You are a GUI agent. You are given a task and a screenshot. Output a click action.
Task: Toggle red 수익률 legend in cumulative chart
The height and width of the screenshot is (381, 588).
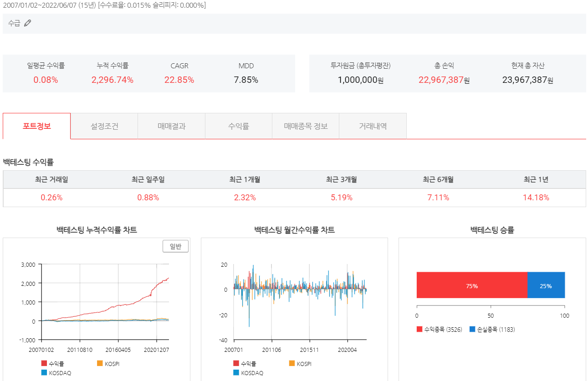click(52, 364)
